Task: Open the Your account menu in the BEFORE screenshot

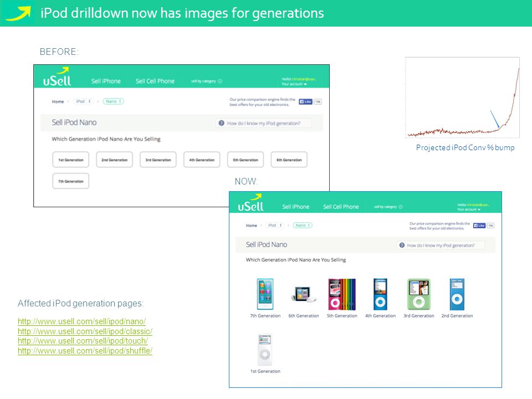Action: click(294, 84)
